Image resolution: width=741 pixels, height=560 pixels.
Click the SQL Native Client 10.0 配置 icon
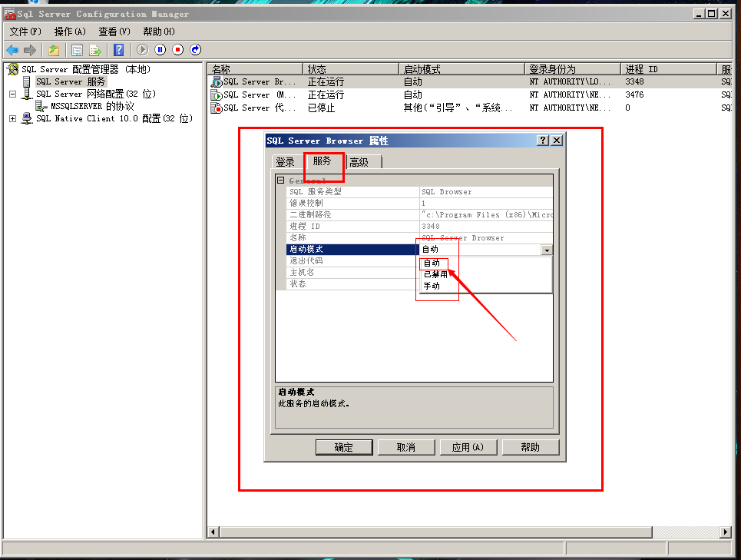coord(27,118)
